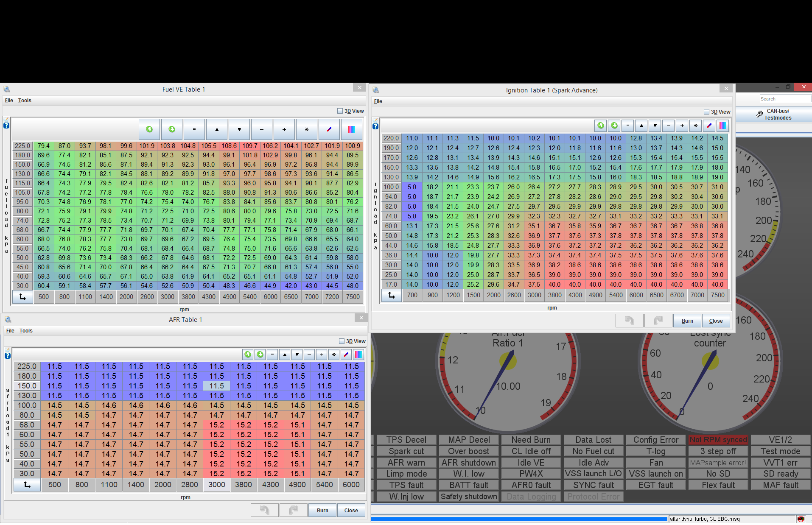Open the File menu in Ignition Table window
The image size is (812, 525).
coord(378,101)
